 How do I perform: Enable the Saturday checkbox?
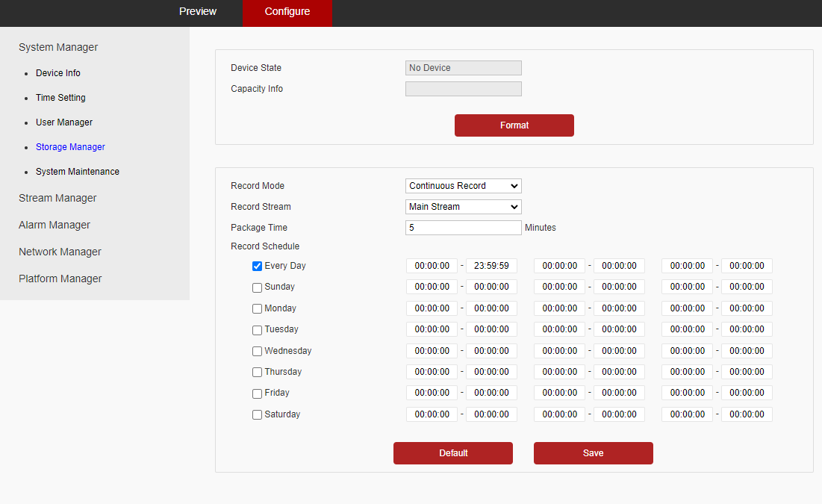click(257, 414)
